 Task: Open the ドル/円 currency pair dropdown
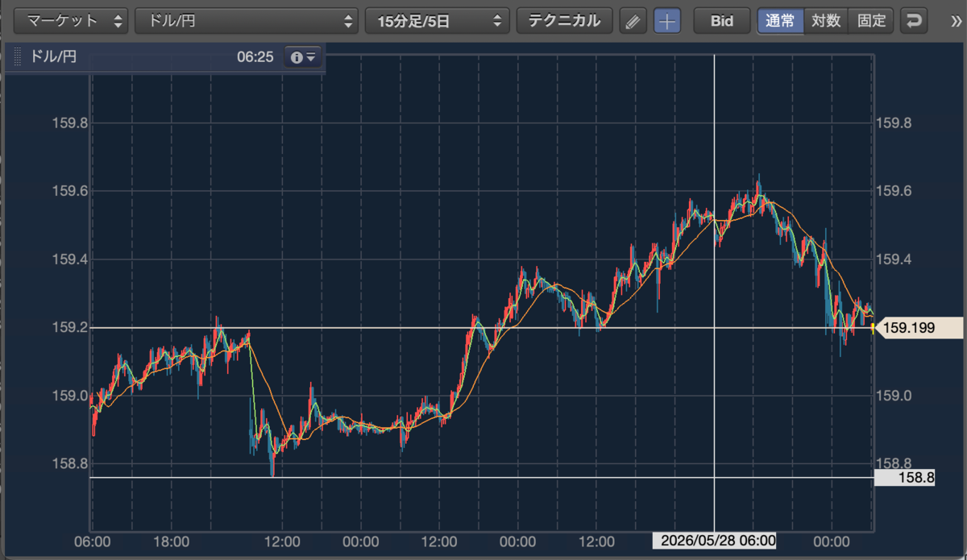(x=247, y=21)
